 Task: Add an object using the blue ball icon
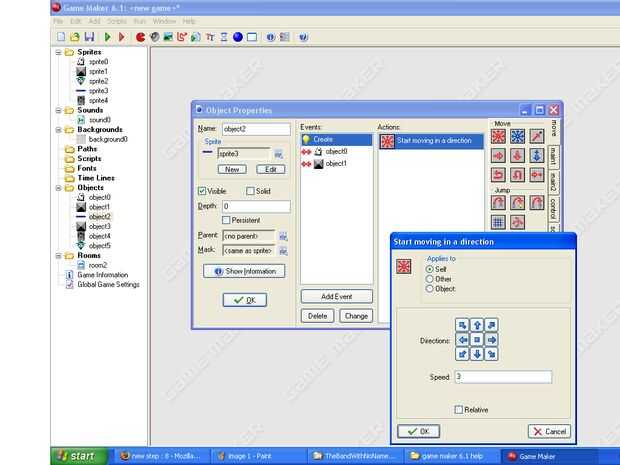(x=238, y=37)
